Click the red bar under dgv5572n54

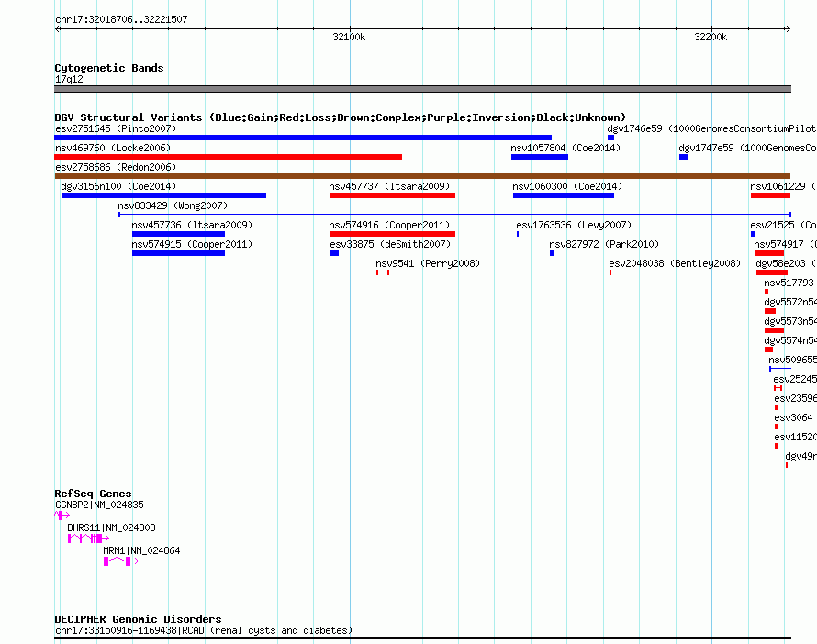click(x=770, y=311)
